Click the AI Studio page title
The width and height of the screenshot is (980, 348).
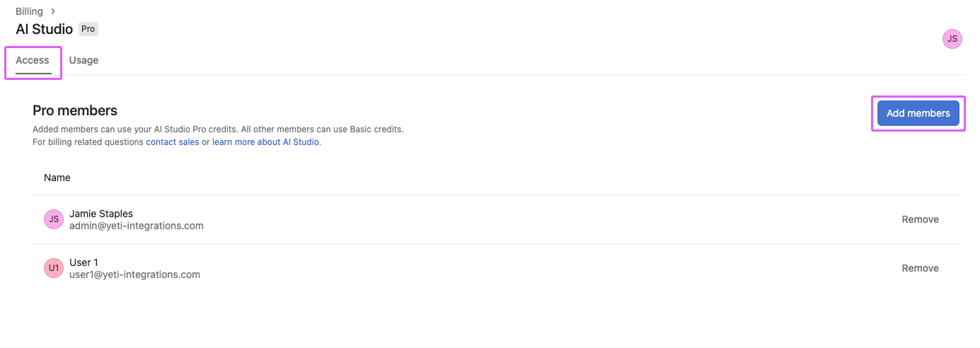44,29
